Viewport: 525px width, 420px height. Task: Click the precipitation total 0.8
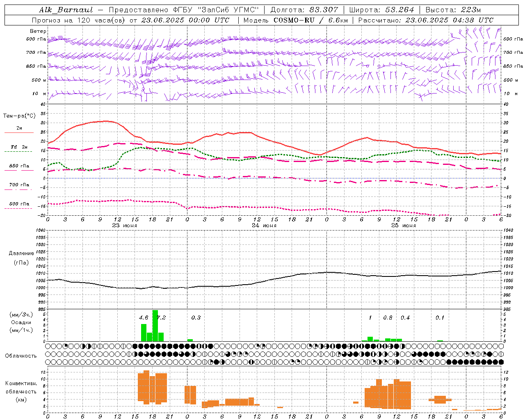tap(388, 317)
